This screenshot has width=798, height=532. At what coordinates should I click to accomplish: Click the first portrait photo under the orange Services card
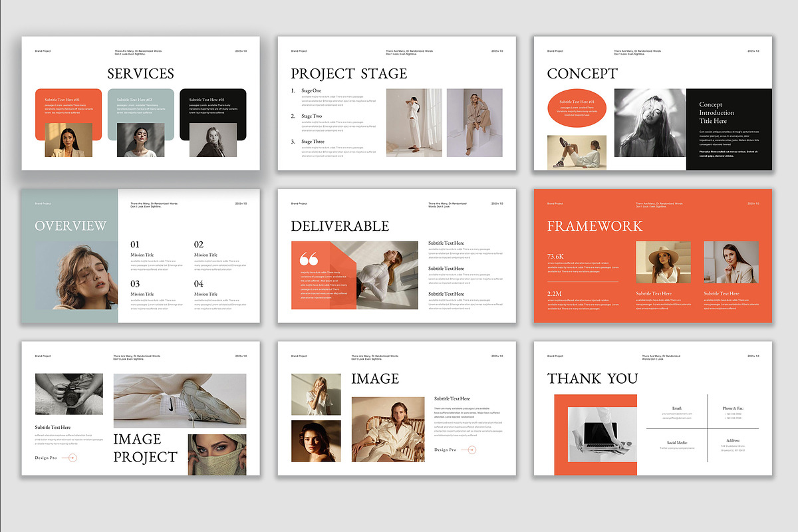click(x=68, y=140)
